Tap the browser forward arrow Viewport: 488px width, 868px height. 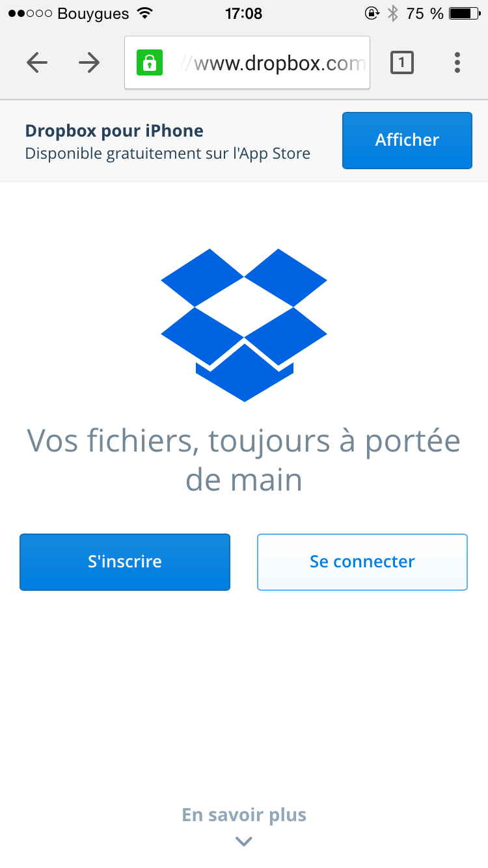click(89, 62)
